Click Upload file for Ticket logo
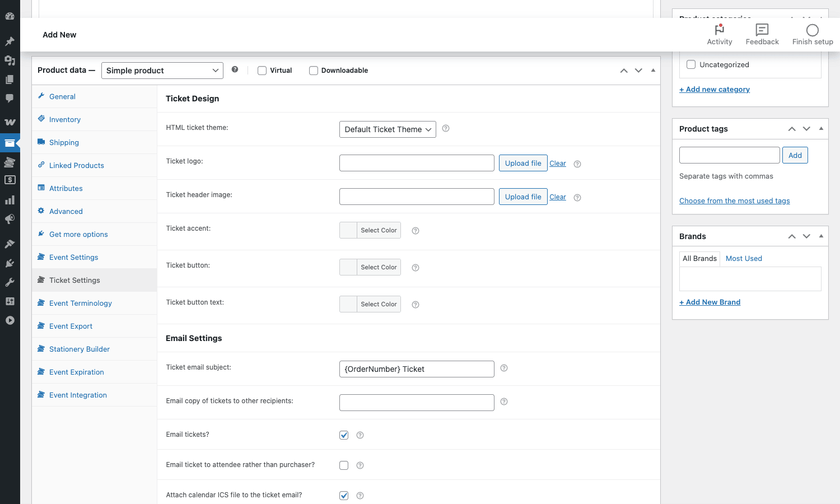This screenshot has width=840, height=504. pos(523,163)
